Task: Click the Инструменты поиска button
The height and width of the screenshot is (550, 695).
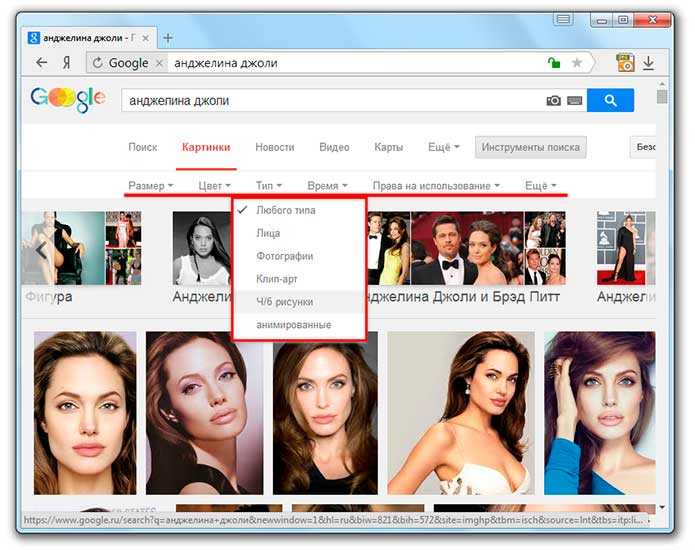Action: (x=531, y=147)
